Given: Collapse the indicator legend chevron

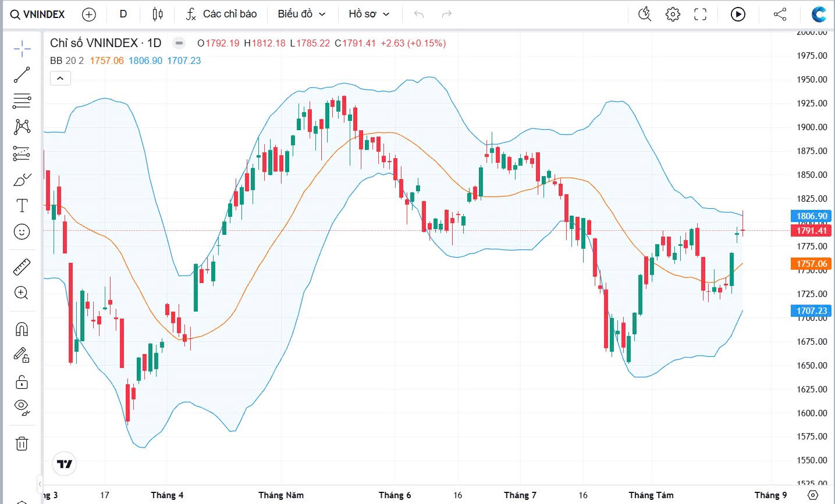Looking at the screenshot, I should [61, 78].
